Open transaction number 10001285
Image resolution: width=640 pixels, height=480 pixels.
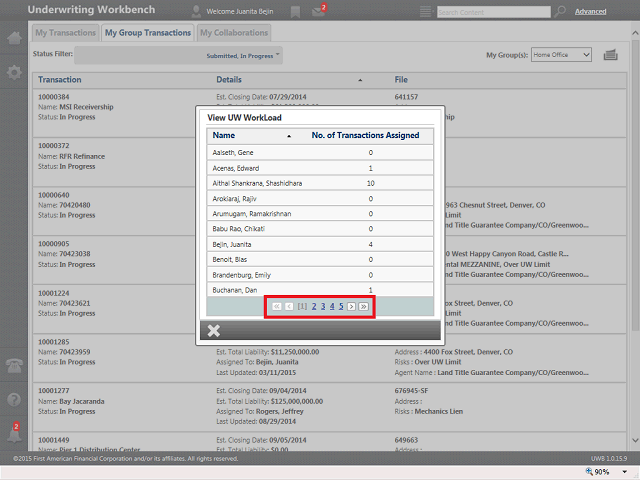[53, 342]
